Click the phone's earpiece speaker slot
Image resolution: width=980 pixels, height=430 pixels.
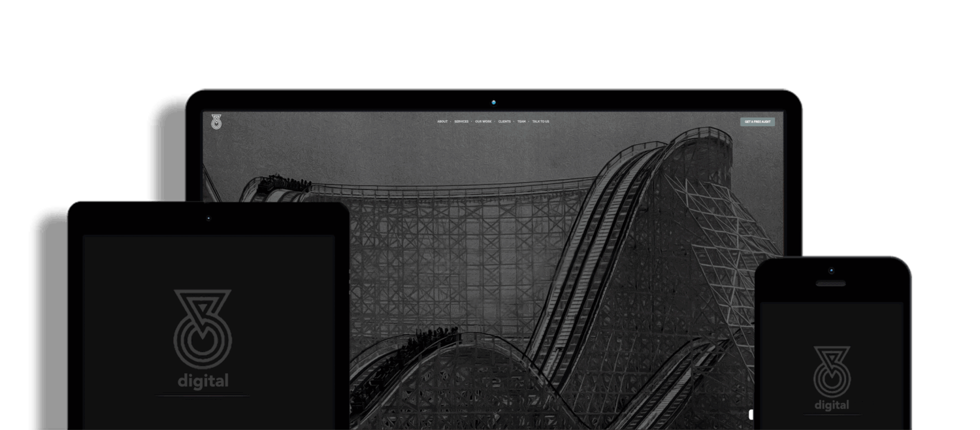point(830,283)
